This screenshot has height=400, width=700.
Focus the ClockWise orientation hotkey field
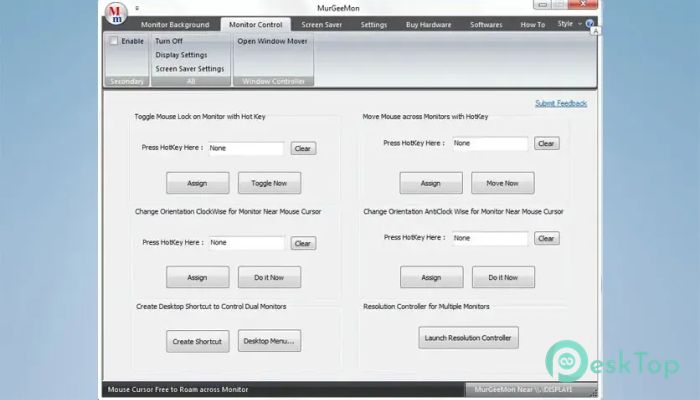[x=246, y=243]
